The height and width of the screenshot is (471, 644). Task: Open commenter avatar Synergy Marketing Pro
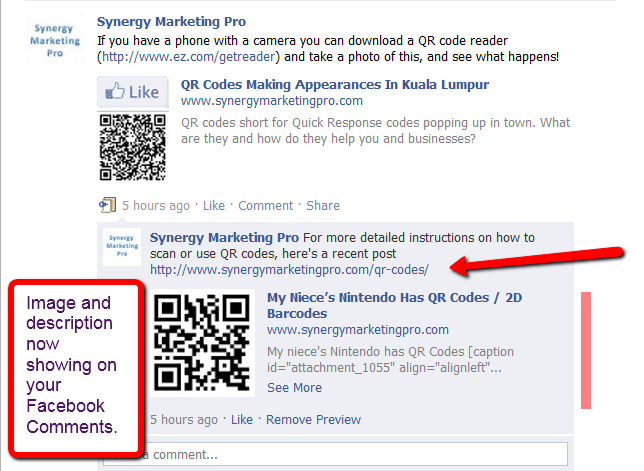122,247
